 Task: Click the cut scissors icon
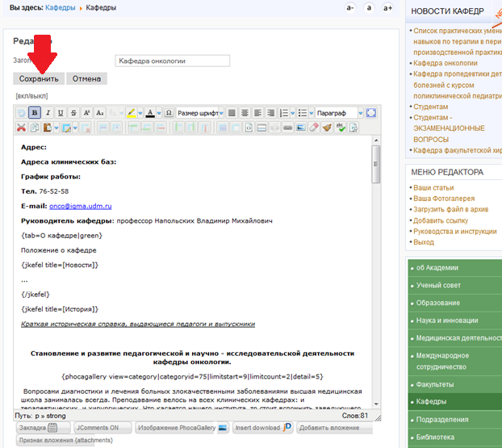point(22,128)
